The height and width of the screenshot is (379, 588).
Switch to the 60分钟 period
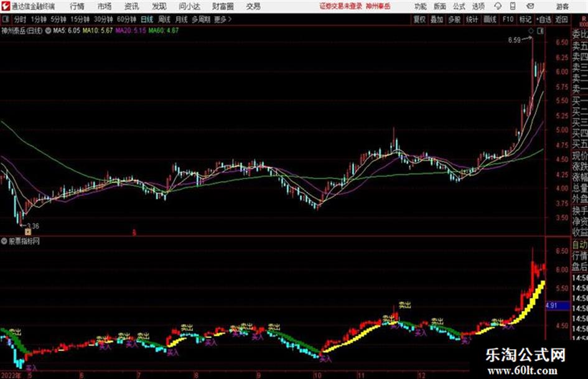coord(126,19)
